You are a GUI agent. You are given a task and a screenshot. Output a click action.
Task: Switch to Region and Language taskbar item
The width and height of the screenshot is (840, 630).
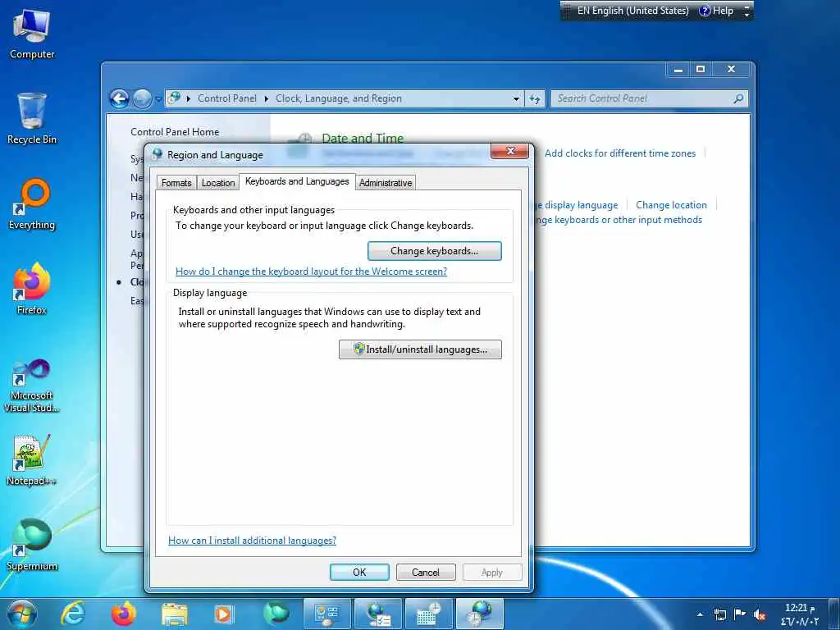(x=479, y=614)
